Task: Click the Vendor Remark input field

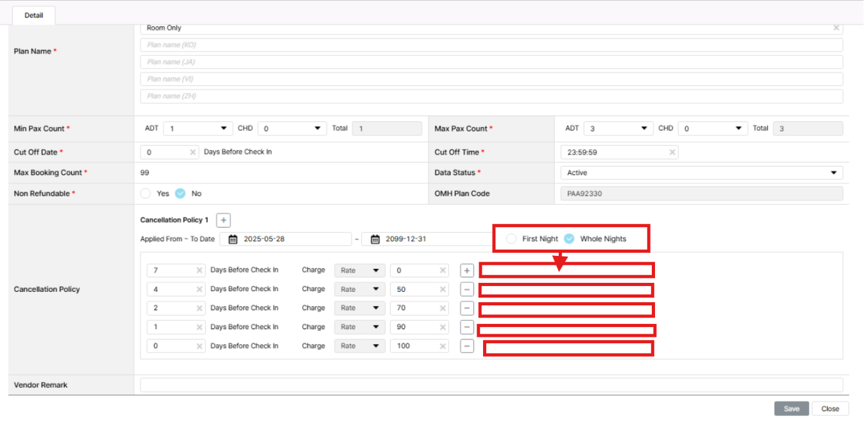Action: [x=491, y=385]
